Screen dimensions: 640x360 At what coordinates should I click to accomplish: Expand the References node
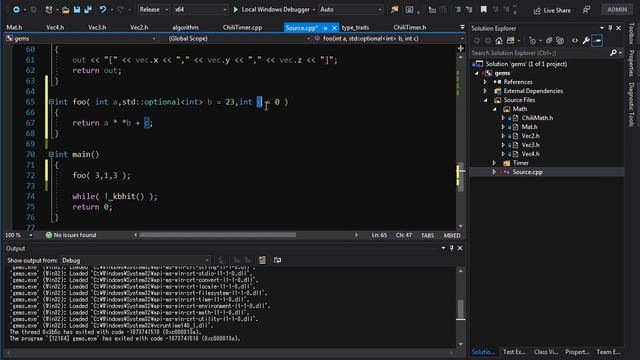(x=485, y=82)
